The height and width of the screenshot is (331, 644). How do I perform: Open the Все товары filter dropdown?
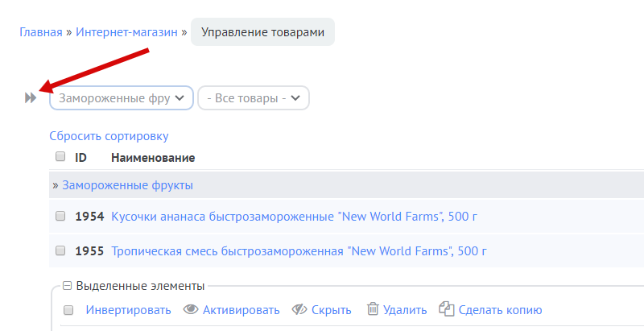[x=254, y=98]
